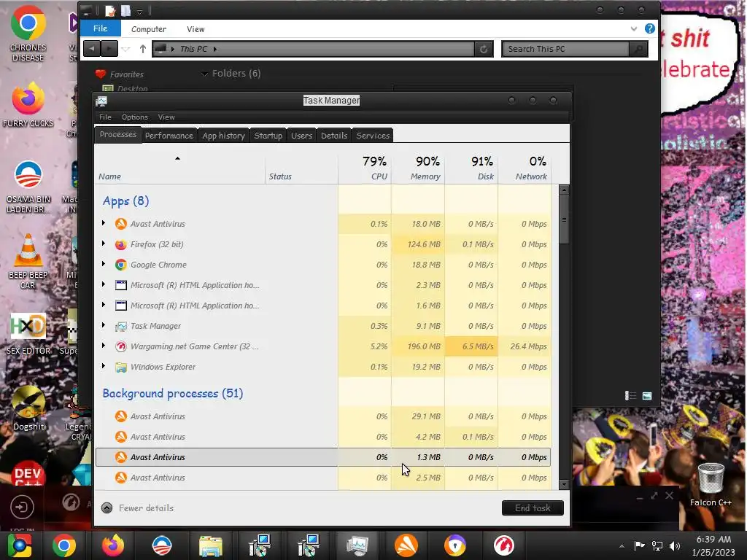Open the Startup tab
Viewport: 747px width, 560px height.
tap(268, 135)
